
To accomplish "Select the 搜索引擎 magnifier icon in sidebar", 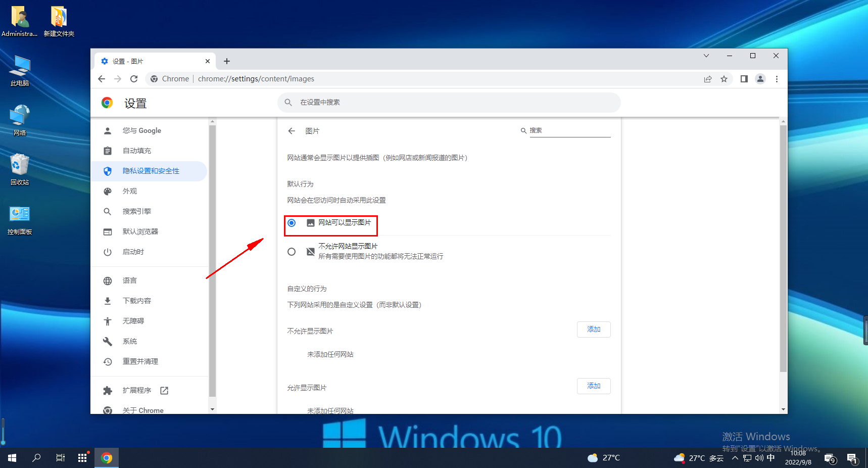I will (108, 211).
